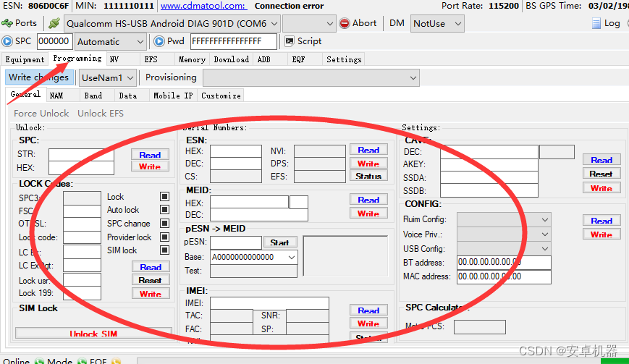Viewport: 629px width, 364px height.
Task: Click the SPC 000000 input field
Action: pos(54,41)
